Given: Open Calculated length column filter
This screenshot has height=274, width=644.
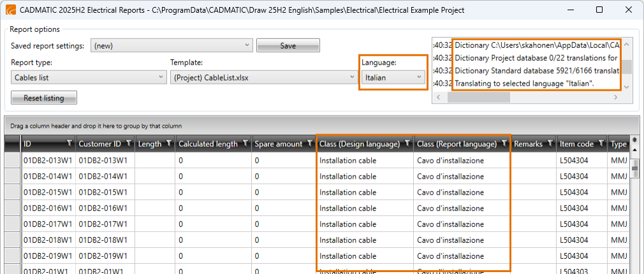Looking at the screenshot, I should click(245, 144).
